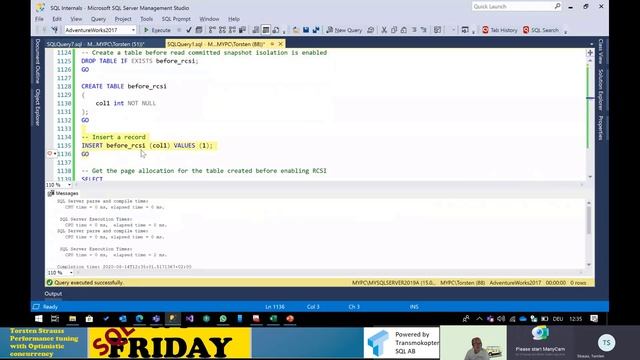Open the Tools menu

pos(147,19)
